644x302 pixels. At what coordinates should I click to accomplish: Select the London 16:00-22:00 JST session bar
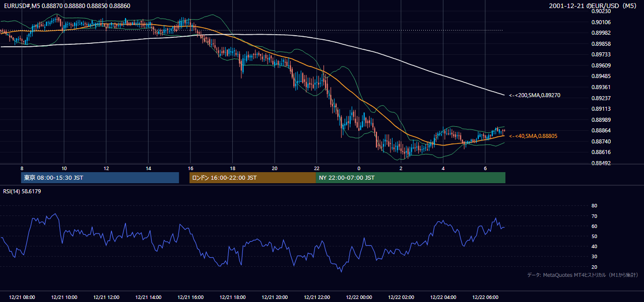tap(252, 178)
